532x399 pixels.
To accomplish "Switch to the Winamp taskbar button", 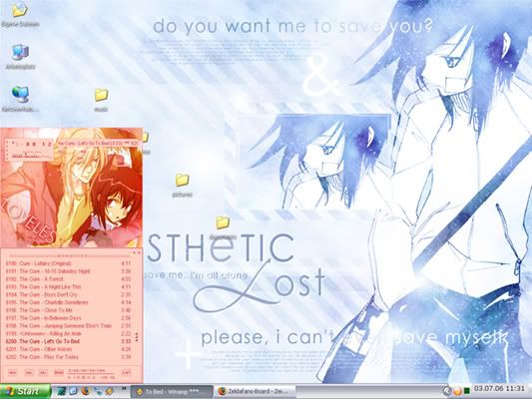I will click(172, 392).
